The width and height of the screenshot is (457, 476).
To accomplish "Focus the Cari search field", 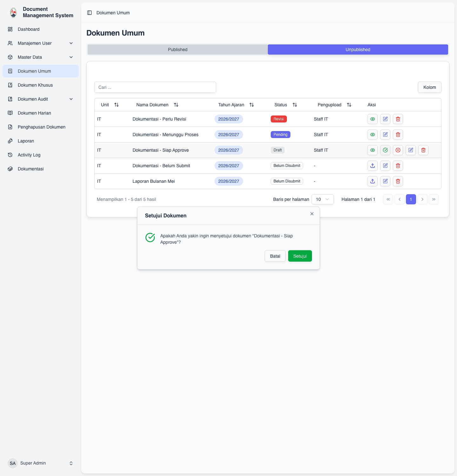I will pos(155,87).
